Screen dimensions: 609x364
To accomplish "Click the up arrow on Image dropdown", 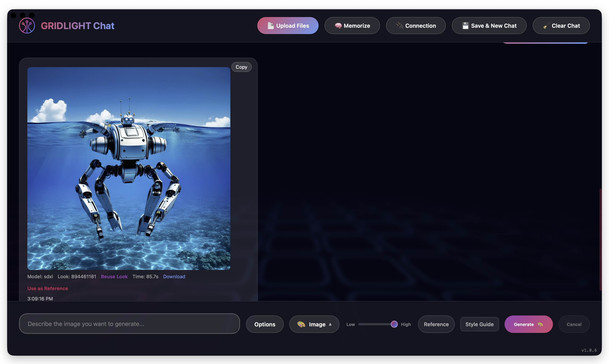I will point(330,324).
